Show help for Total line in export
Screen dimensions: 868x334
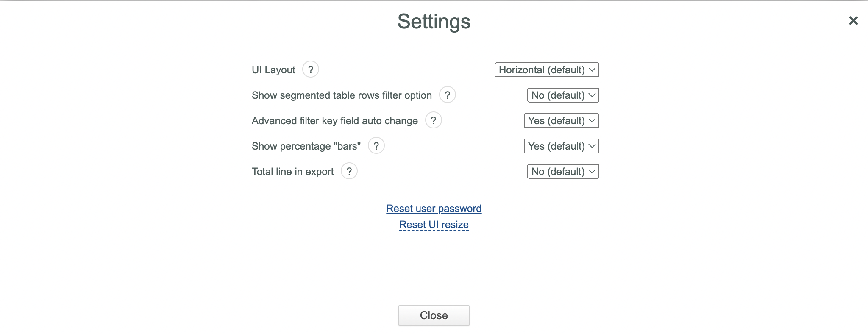[x=349, y=171]
